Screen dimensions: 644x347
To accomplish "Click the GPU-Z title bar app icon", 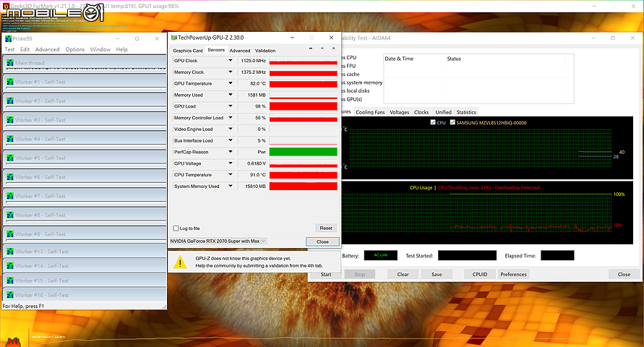I will 173,38.
